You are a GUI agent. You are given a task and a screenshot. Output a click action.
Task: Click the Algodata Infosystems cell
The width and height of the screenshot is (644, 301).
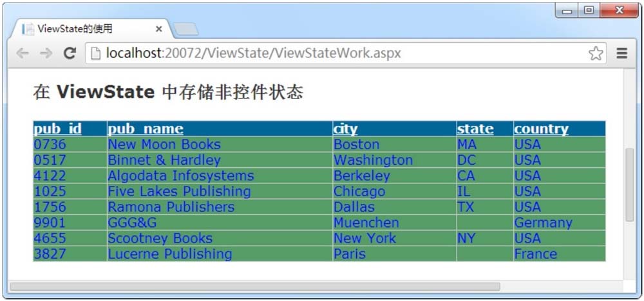tap(220, 176)
